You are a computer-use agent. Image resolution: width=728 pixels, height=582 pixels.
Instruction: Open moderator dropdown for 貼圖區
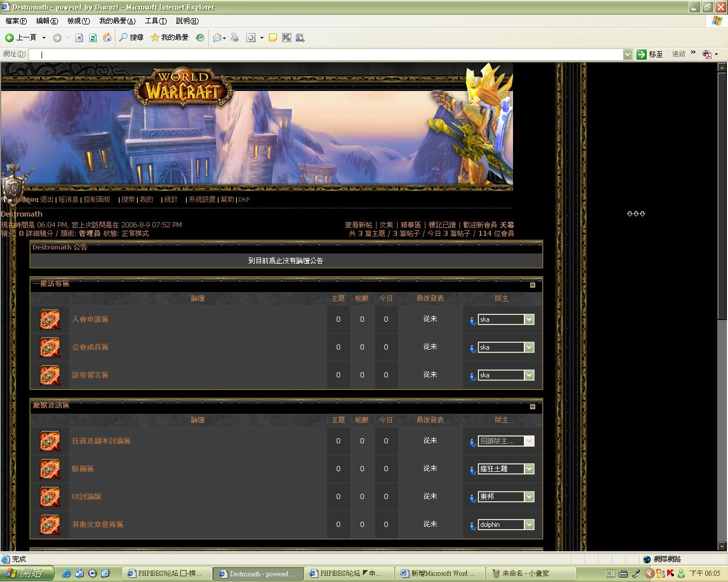pos(529,469)
